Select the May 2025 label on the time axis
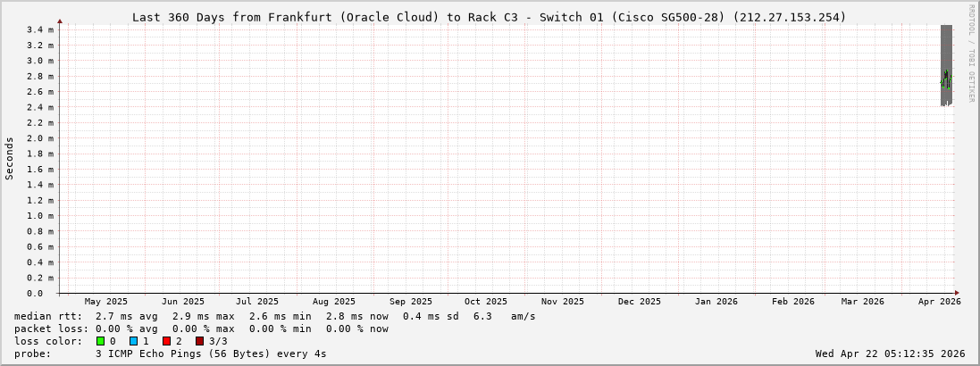This screenshot has height=366, width=980. (106, 302)
